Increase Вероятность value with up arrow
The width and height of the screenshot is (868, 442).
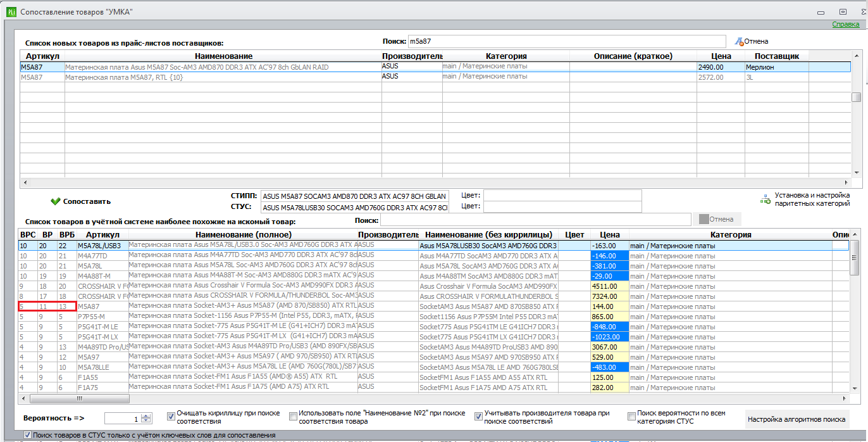pyautogui.click(x=146, y=415)
